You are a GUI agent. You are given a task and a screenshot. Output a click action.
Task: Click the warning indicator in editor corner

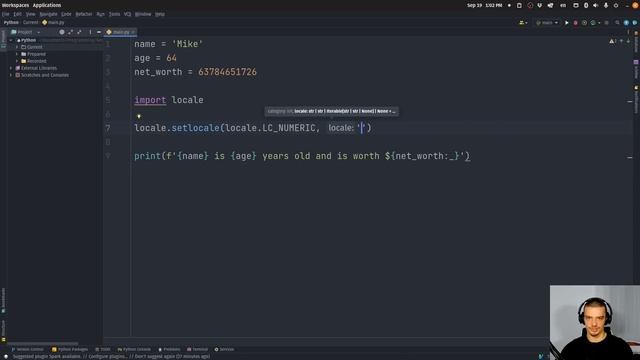(613, 41)
